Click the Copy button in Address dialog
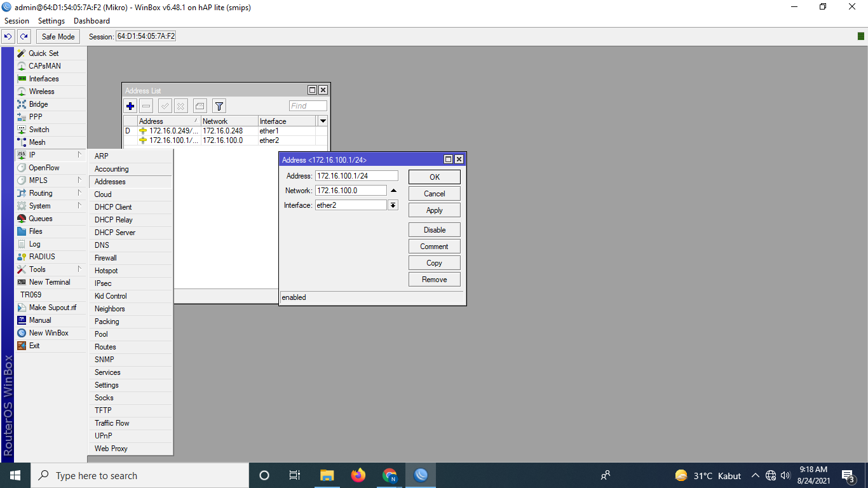This screenshot has width=868, height=488. click(435, 263)
